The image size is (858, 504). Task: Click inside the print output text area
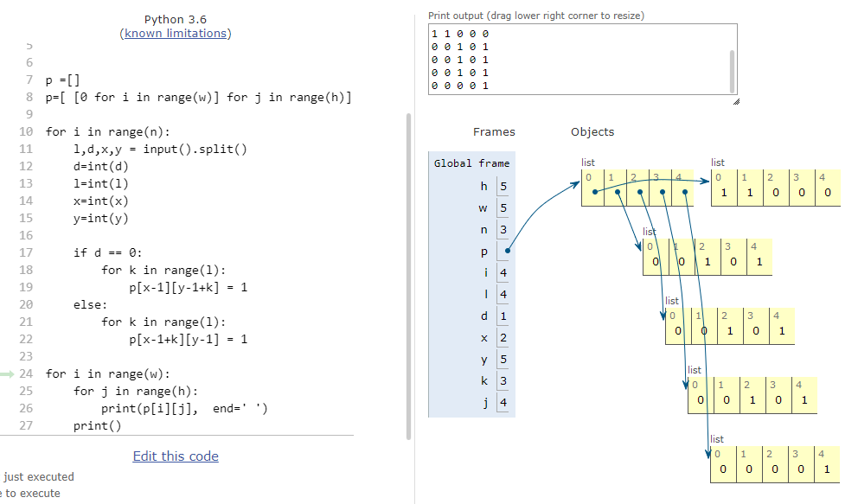tap(582, 59)
